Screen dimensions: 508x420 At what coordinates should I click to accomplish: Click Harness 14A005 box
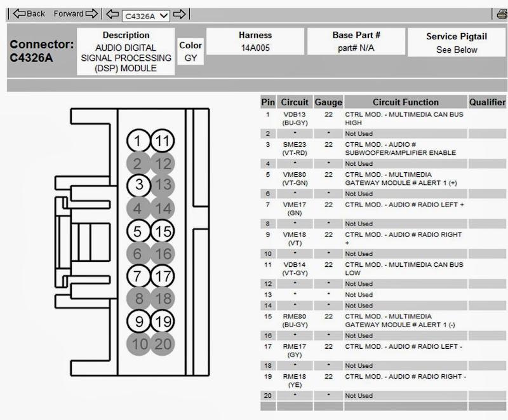click(255, 41)
